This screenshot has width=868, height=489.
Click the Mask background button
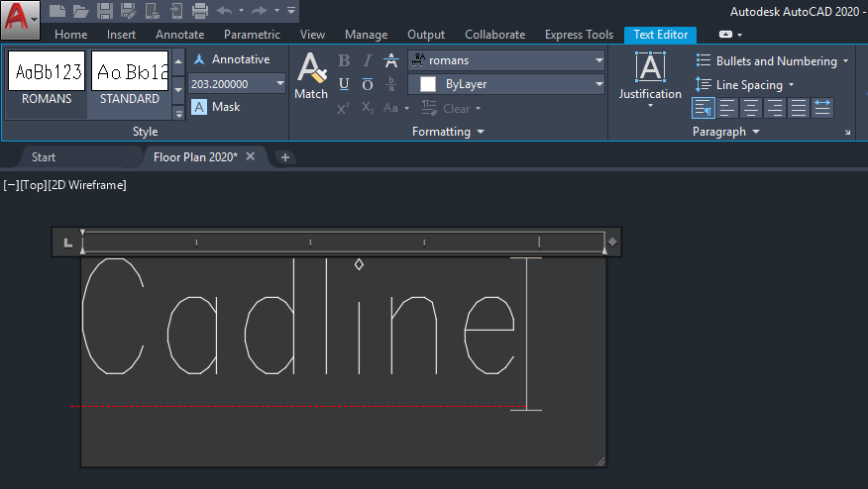coord(216,107)
